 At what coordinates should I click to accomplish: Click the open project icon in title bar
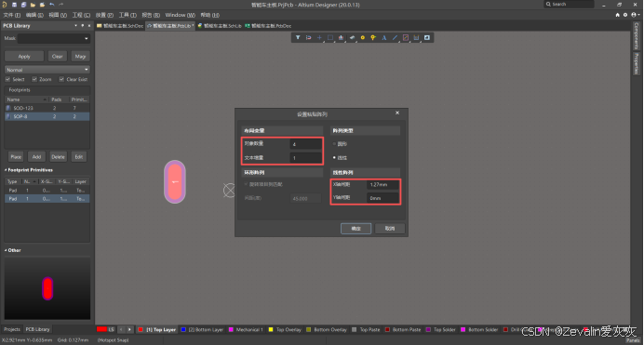[x=42, y=5]
